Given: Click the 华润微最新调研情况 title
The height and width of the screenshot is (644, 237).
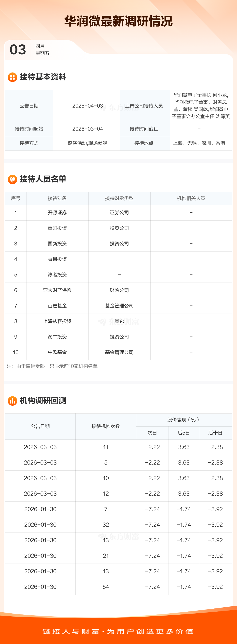Looking at the screenshot, I should tap(118, 21).
